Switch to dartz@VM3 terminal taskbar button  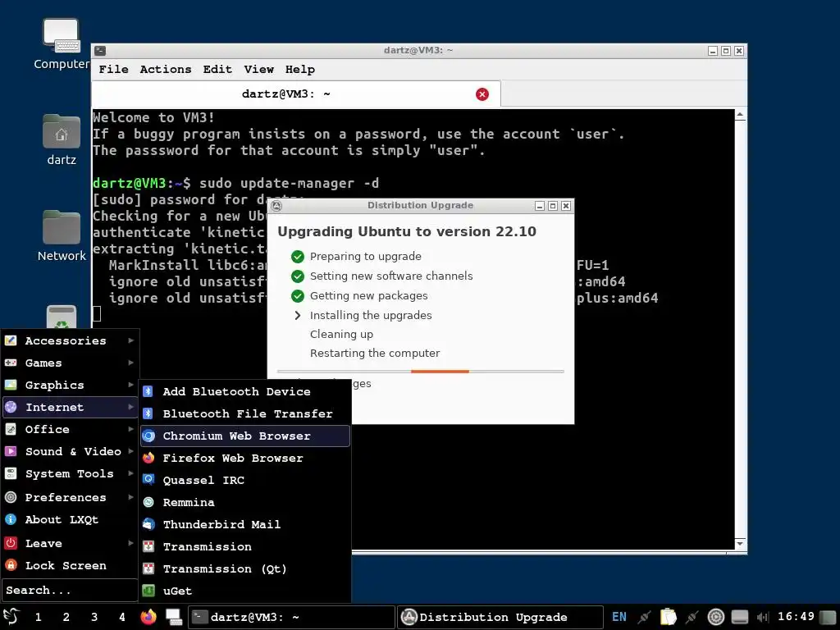point(291,617)
